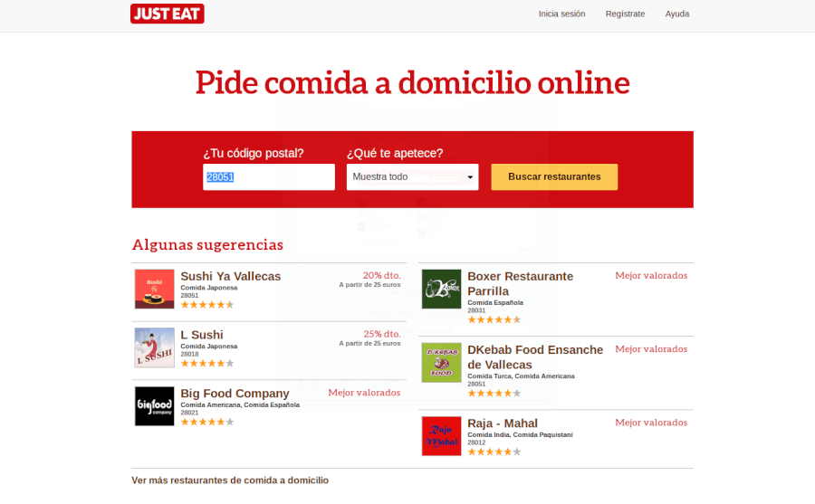Click star rating of Boxer Restaurante Parrilla
This screenshot has height=504, width=815.
(x=494, y=320)
